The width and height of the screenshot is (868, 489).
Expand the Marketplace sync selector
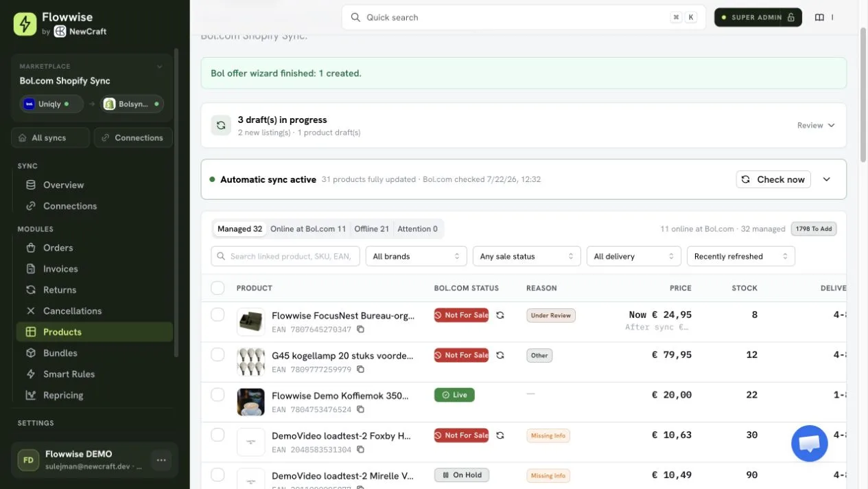click(x=160, y=67)
